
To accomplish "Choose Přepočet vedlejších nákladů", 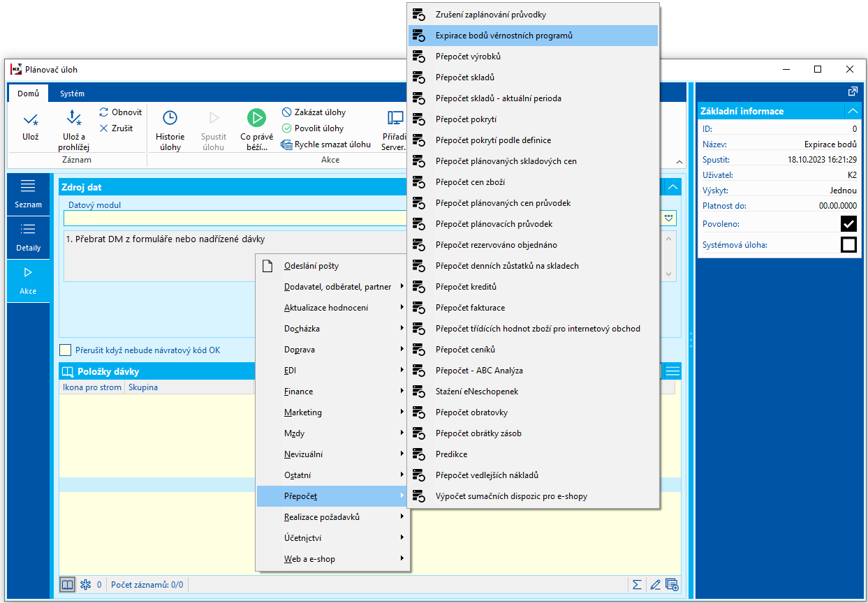I will point(534,475).
